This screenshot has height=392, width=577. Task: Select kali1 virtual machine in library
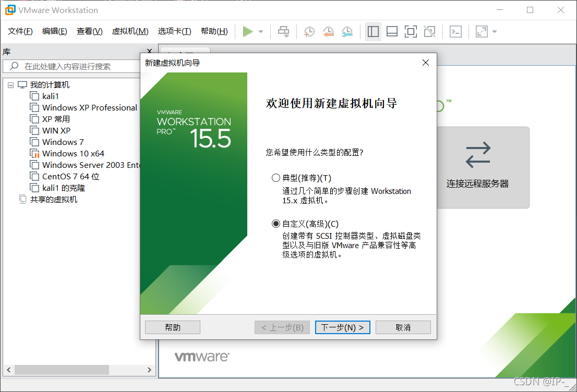(51, 96)
